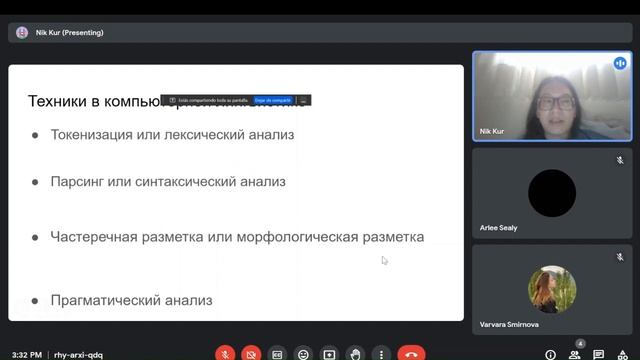Click Varvara Smirnova participant tile

(552, 290)
